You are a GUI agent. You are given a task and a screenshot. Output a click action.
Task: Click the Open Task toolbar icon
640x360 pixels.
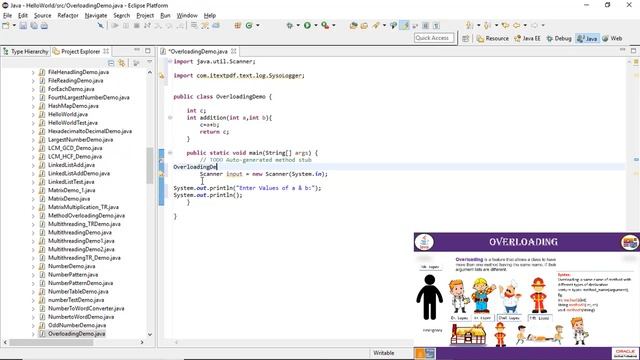pos(364,25)
